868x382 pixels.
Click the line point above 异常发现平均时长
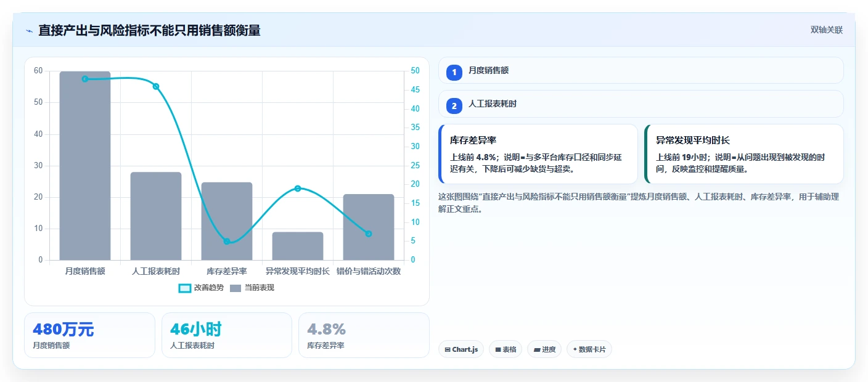pyautogui.click(x=298, y=189)
